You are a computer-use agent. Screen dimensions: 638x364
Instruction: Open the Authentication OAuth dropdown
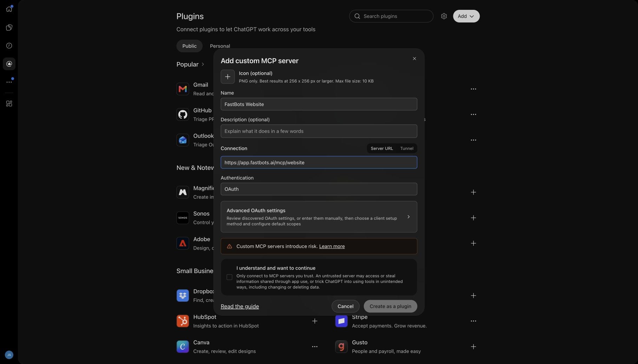click(319, 189)
